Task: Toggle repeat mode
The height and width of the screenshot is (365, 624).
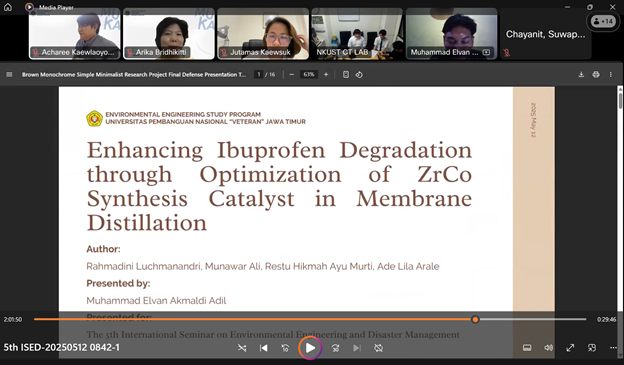Action: [x=378, y=348]
